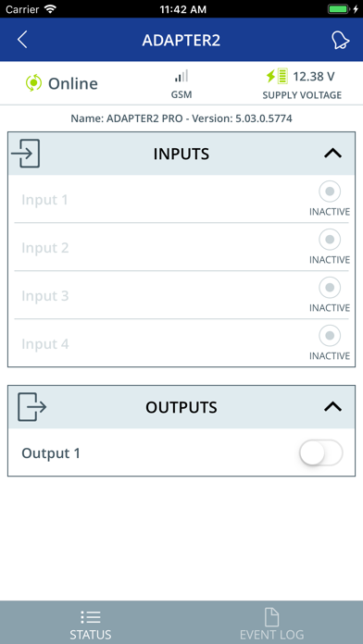Tap the device name and version text

(181, 118)
